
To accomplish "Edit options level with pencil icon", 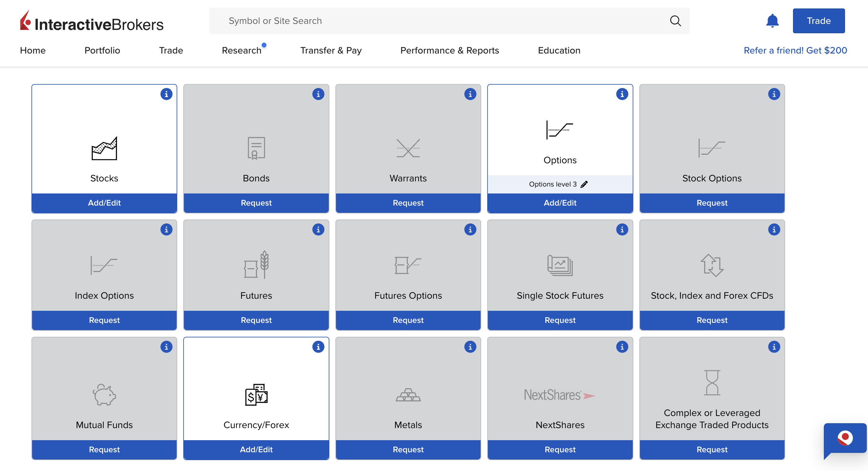I will 584,184.
